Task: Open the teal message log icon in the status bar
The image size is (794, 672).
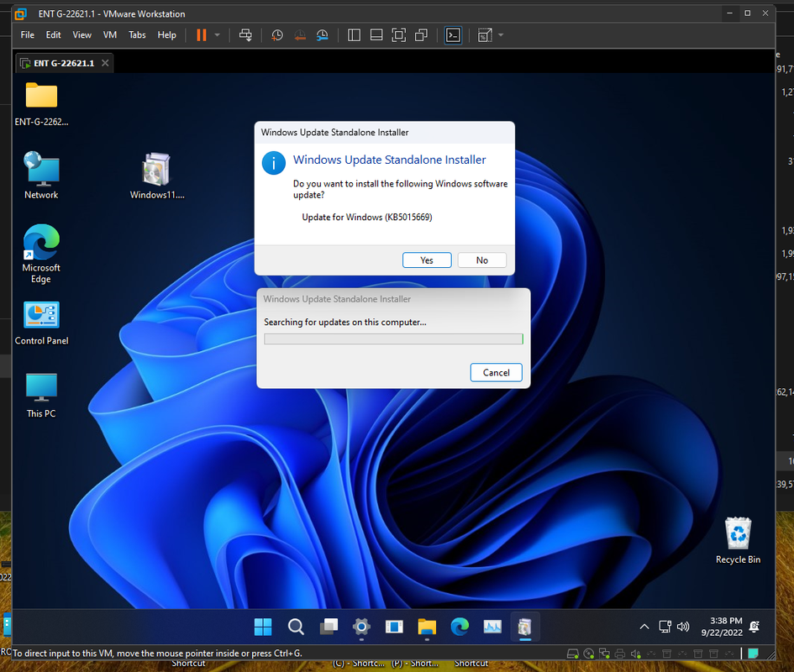Action: (x=754, y=654)
